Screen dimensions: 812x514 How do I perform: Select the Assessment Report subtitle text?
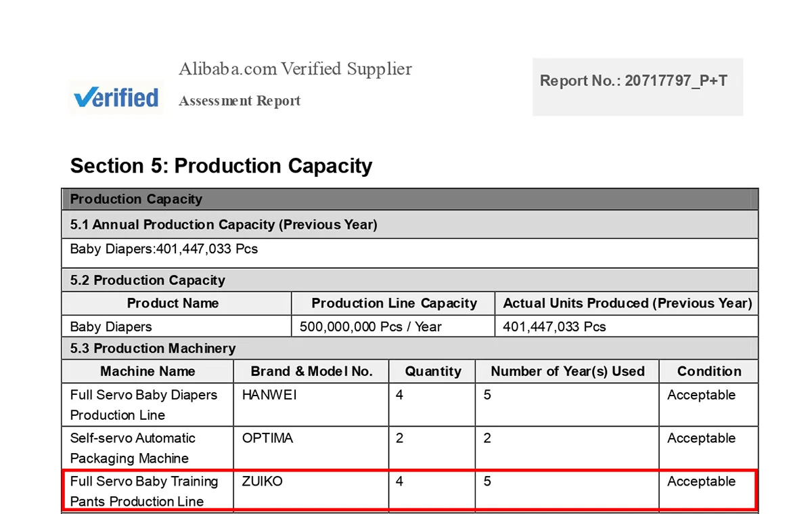tap(240, 101)
